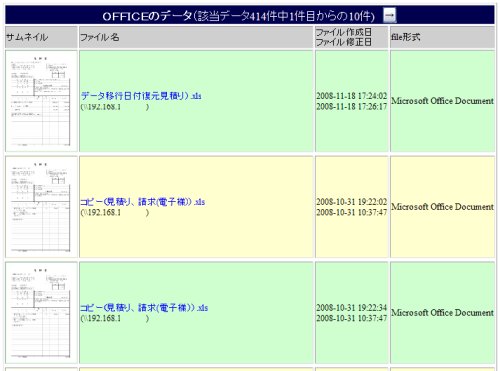This screenshot has height=371, width=500.
Task: Open thumbnail in the yellow row
Action: click(41, 207)
